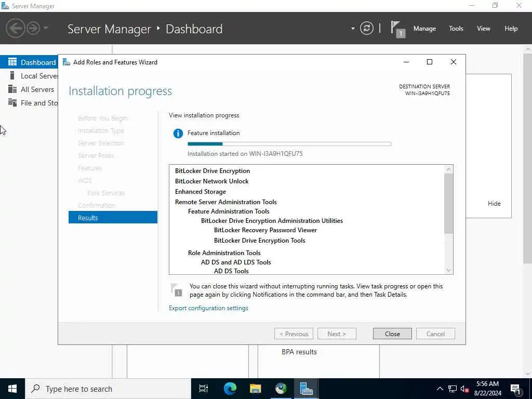This screenshot has width=532, height=399.
Task: Open the Notifications flag icon
Action: tap(397, 29)
